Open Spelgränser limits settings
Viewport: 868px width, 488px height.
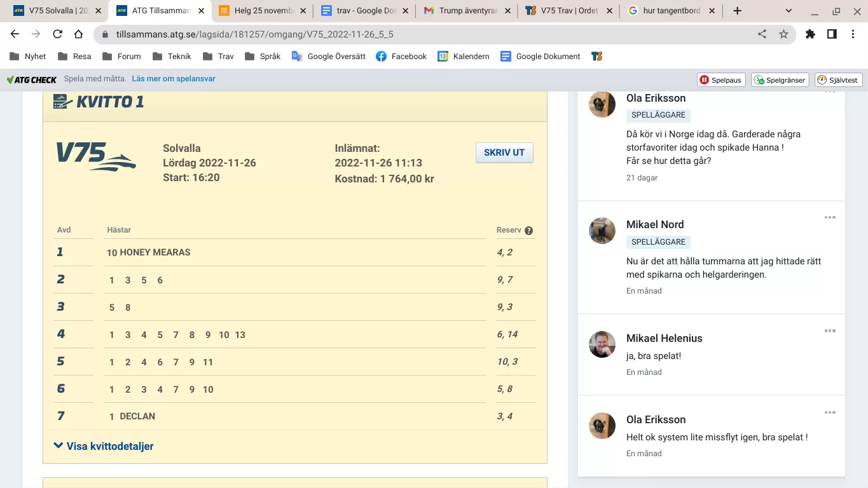[780, 80]
